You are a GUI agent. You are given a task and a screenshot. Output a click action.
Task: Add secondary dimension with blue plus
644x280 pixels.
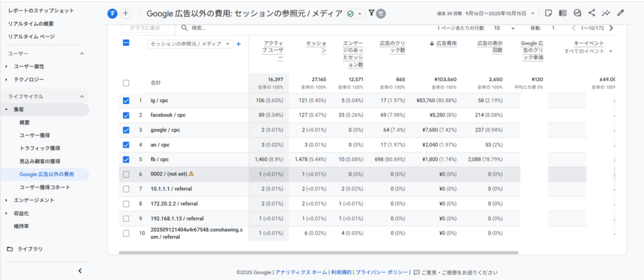tap(238, 44)
